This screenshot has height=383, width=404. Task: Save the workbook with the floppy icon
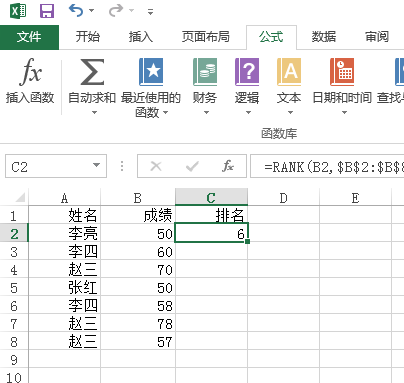47,11
